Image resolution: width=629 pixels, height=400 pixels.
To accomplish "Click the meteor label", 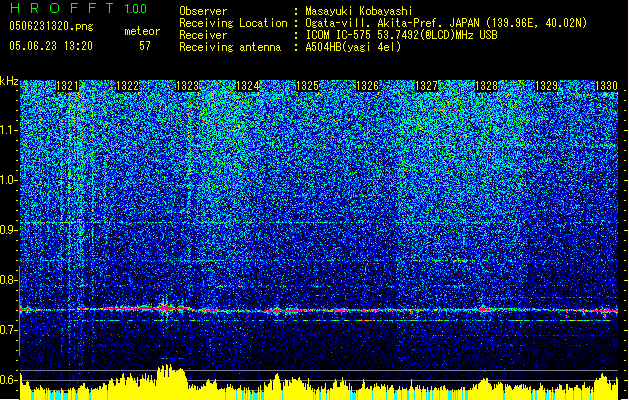I will click(x=142, y=31).
